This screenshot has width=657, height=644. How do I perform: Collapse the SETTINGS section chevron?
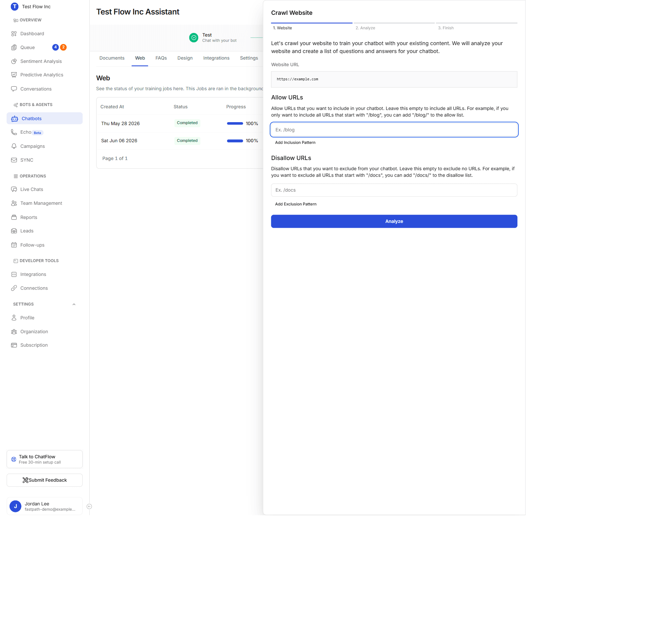click(x=74, y=305)
